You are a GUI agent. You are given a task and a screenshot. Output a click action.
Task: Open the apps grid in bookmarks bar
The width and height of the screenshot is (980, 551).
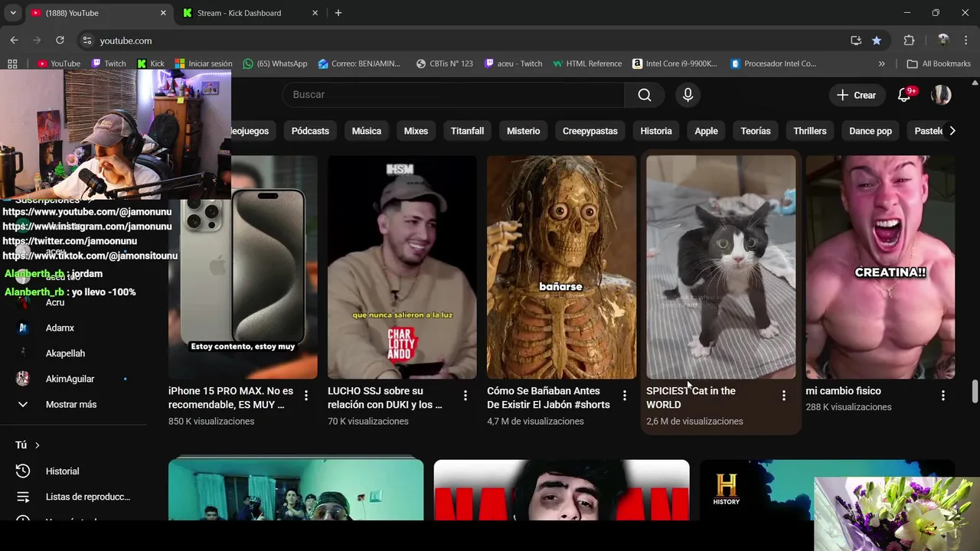click(12, 64)
